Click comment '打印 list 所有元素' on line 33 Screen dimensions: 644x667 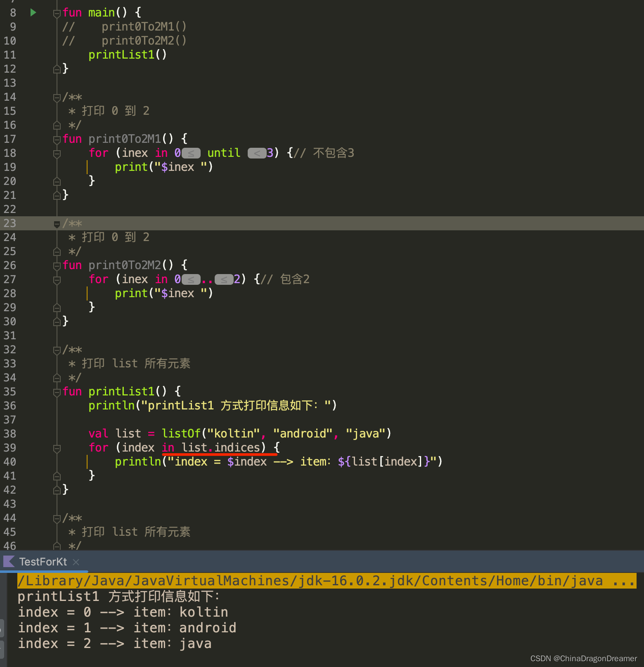[x=136, y=363]
